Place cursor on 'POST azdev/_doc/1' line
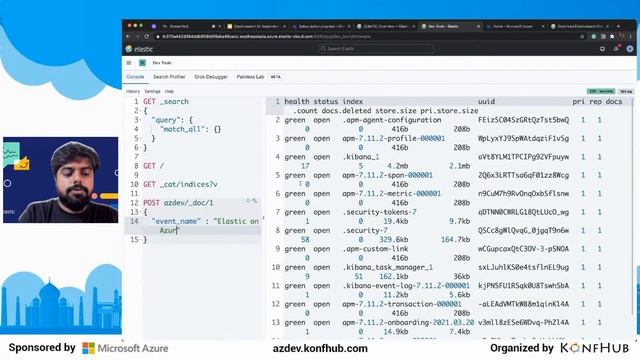Screen dimensions: 640x360 [x=178, y=203]
